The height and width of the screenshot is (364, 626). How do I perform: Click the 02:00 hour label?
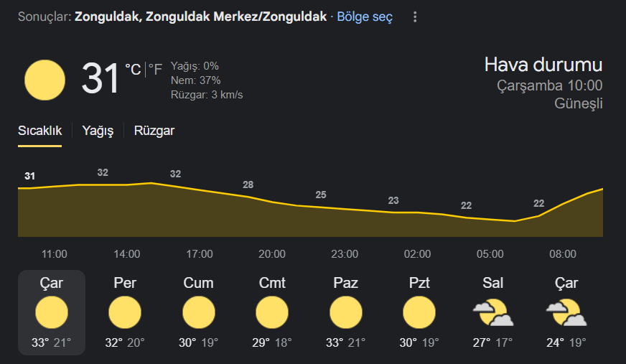click(417, 254)
